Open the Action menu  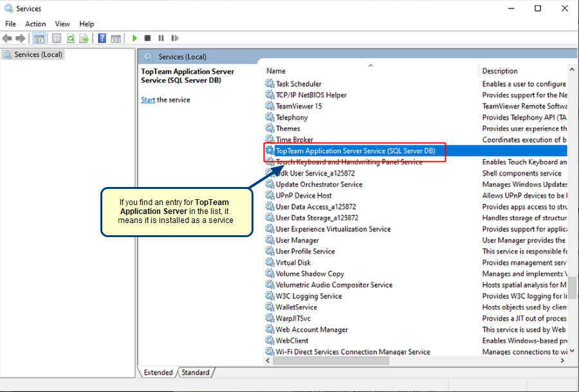(35, 24)
